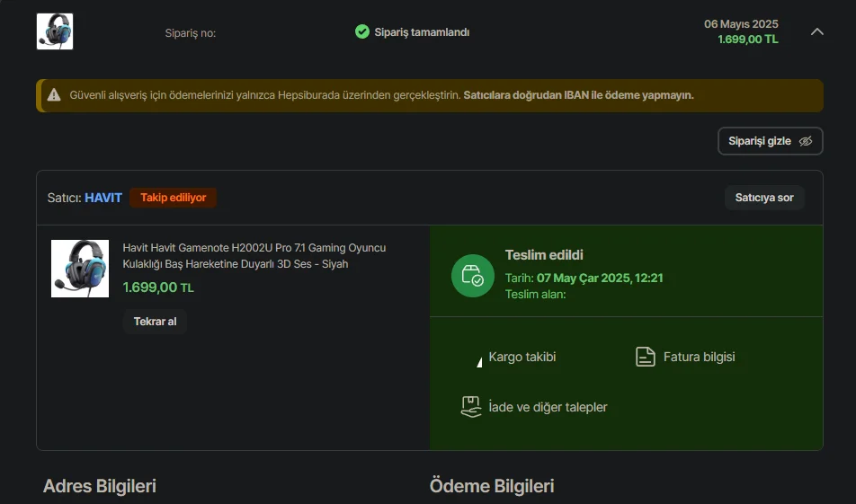Click the Fatura bilgisi document icon
Viewport: 856px width, 504px height.
(646, 357)
